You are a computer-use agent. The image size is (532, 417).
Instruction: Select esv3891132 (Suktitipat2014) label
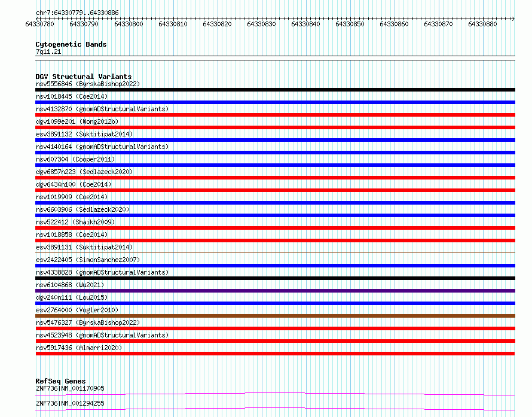click(x=84, y=134)
